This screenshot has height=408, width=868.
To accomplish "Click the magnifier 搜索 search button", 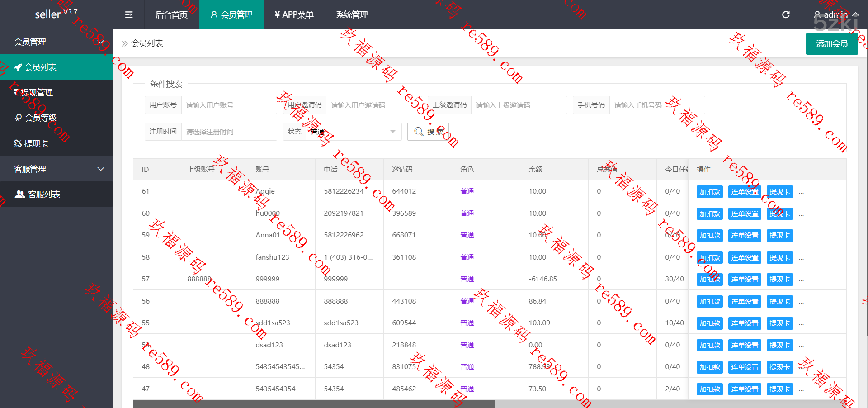I will click(428, 132).
